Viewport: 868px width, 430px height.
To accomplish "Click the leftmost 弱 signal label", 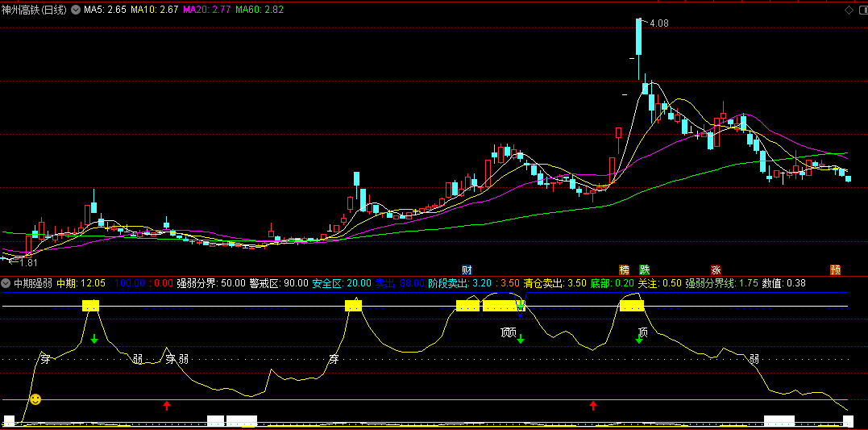I will click(138, 359).
